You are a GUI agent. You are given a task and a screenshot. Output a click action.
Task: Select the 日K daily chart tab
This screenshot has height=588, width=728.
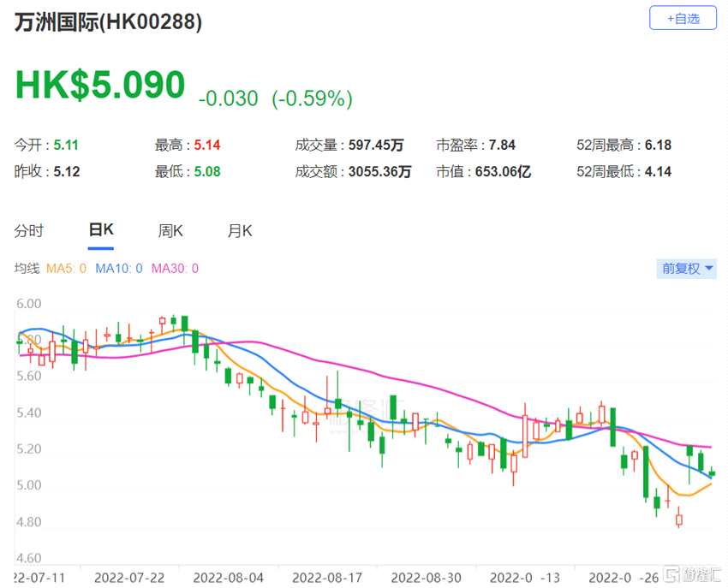point(101,229)
